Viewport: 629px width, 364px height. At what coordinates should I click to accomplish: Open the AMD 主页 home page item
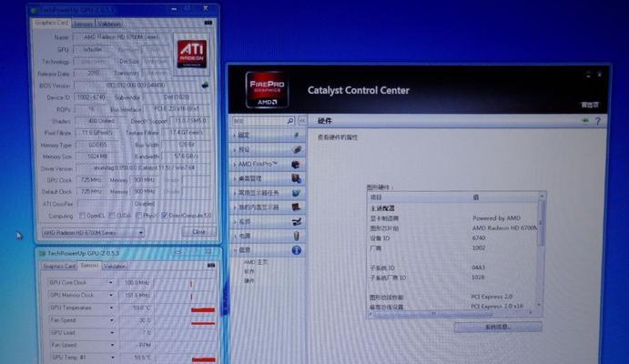click(256, 262)
